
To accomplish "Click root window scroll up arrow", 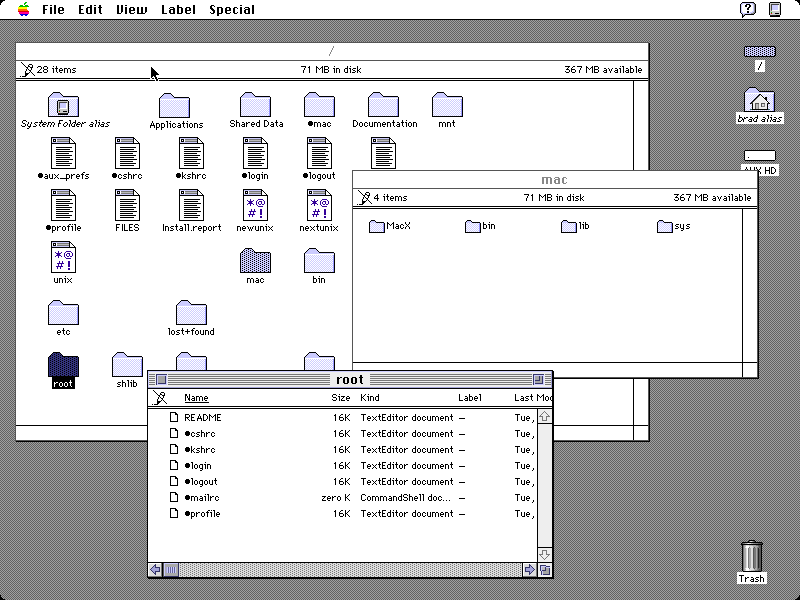I will point(544,416).
